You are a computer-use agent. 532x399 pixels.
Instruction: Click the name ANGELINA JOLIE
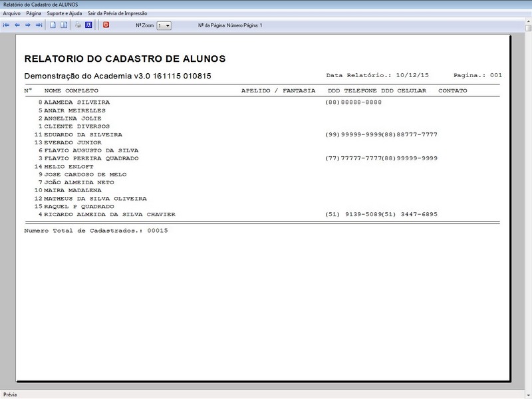tap(73, 118)
